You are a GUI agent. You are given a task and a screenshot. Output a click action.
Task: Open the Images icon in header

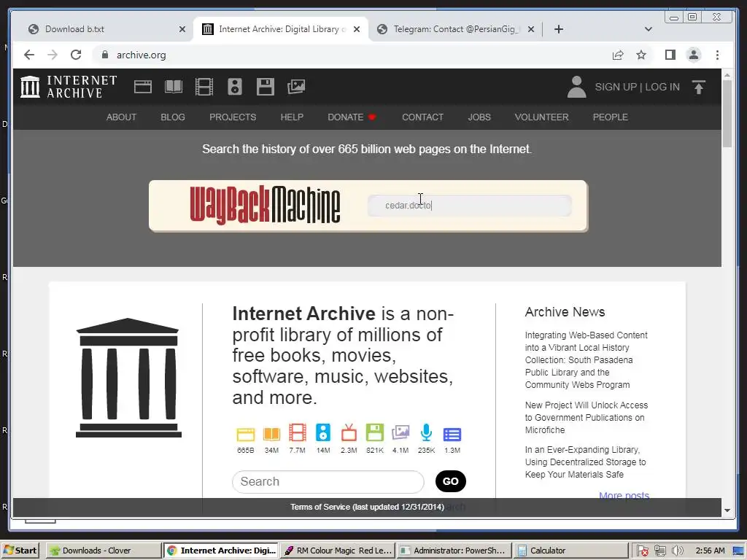coord(296,87)
